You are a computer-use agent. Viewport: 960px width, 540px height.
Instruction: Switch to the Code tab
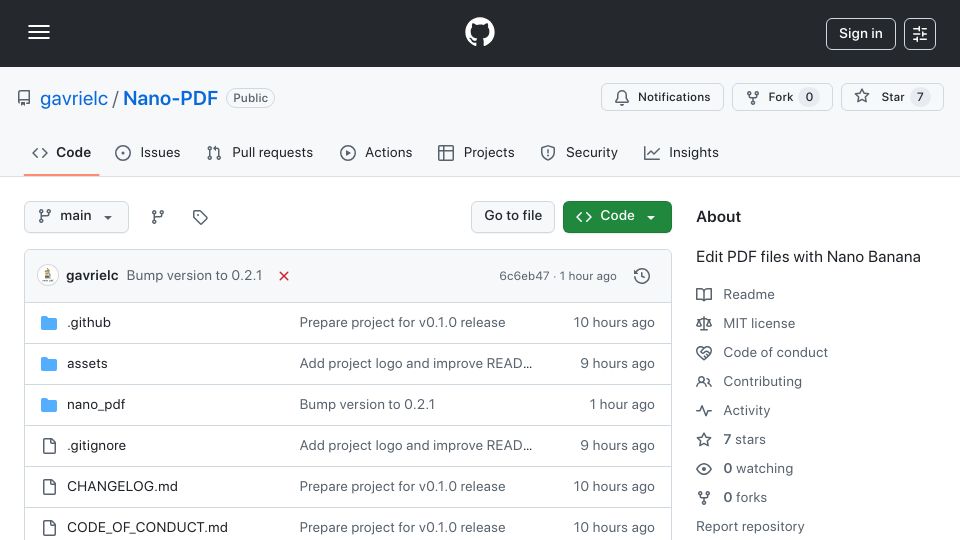pyautogui.click(x=61, y=152)
